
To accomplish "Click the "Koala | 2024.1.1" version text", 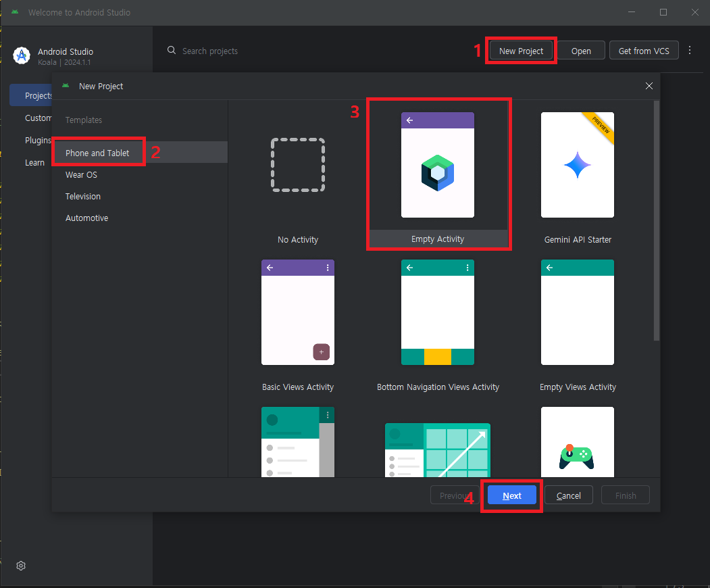I will [64, 62].
